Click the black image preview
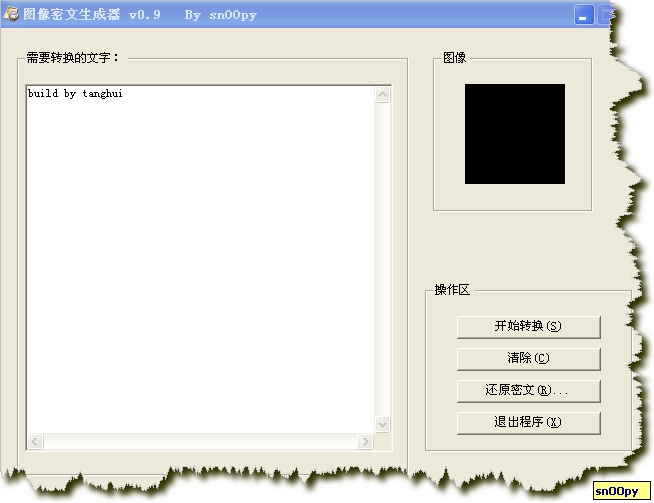The height and width of the screenshot is (503, 654). tap(515, 134)
